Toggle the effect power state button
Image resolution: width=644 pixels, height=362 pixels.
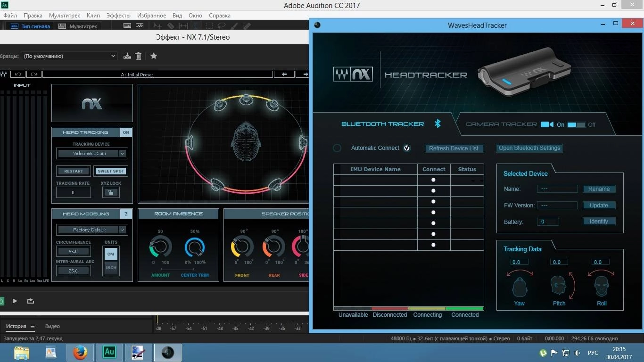coord(1,301)
